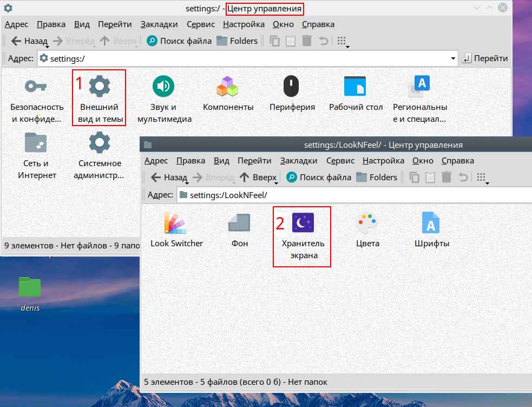Click the Перейти button beside the address bar
The height and width of the screenshot is (407, 532).
tap(485, 58)
